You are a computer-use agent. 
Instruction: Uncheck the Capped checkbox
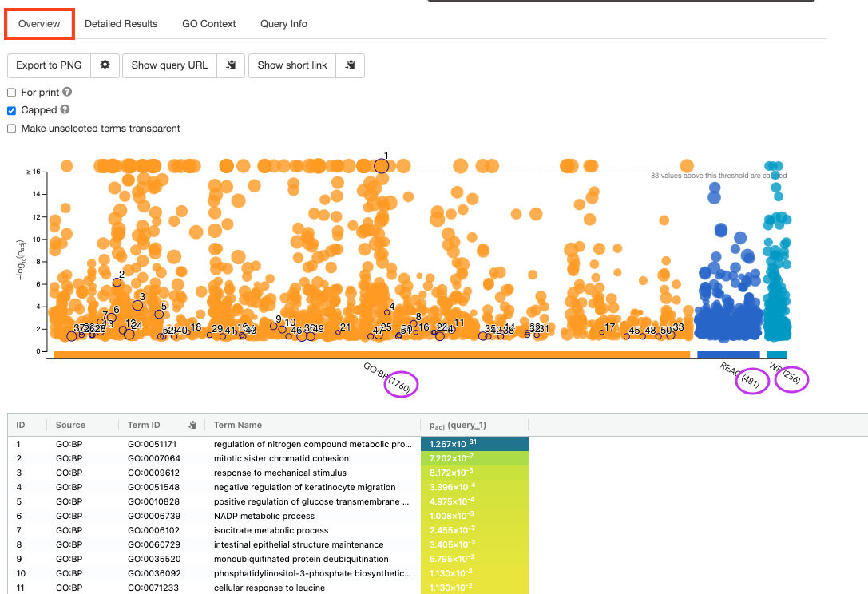coord(12,110)
